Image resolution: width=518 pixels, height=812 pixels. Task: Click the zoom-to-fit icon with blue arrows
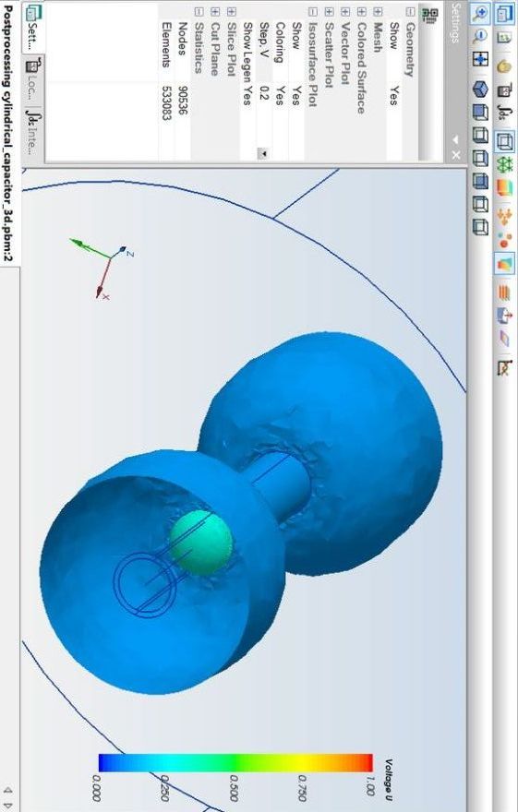[480, 60]
